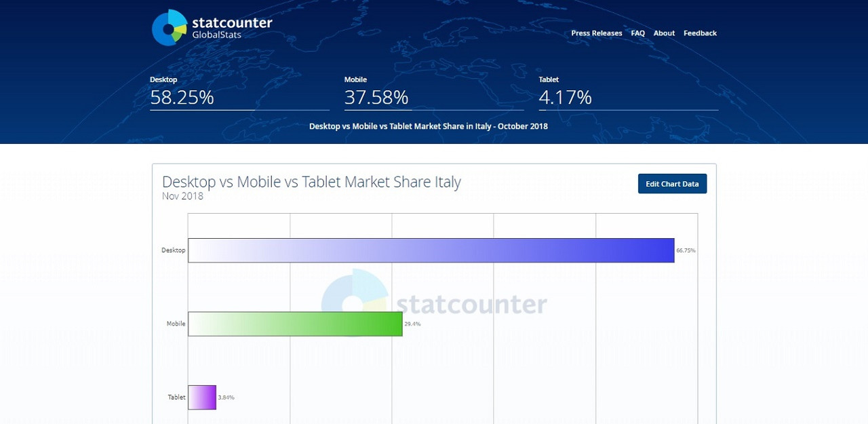Click the Tablet axis label in chart
The width and height of the screenshot is (868, 424).
point(176,397)
